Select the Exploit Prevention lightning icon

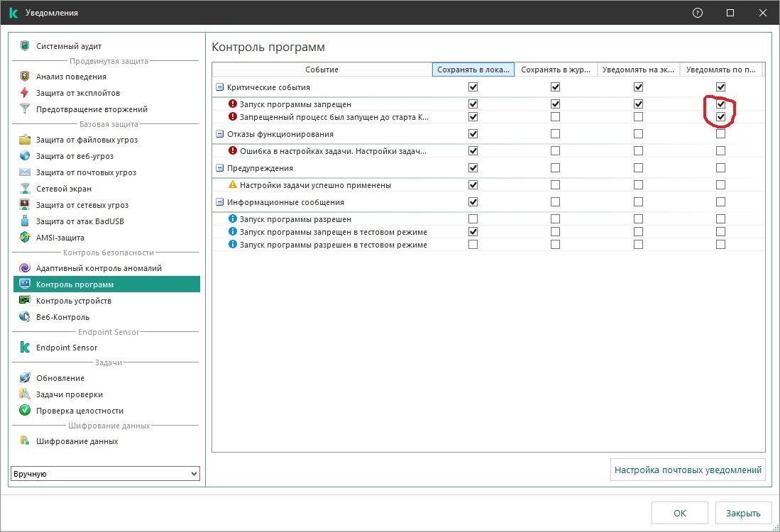26,93
